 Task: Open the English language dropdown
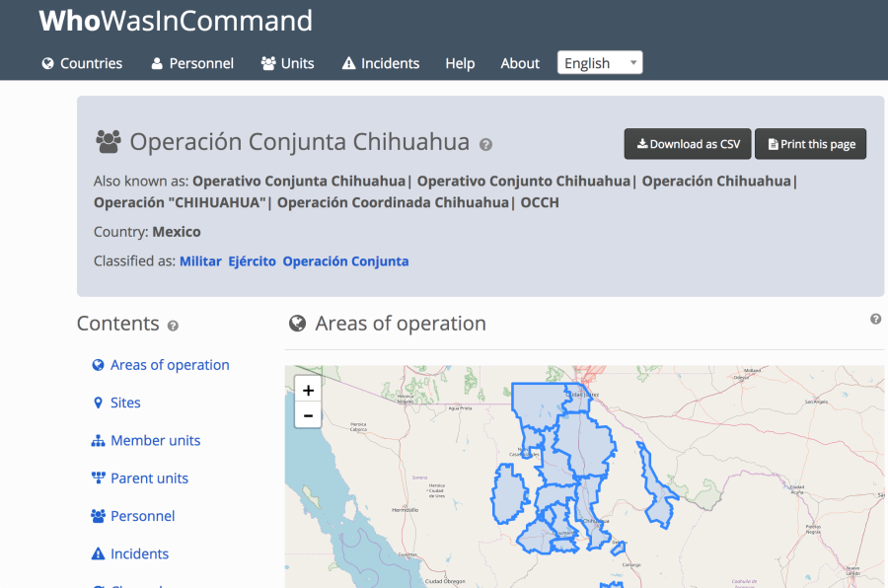600,63
